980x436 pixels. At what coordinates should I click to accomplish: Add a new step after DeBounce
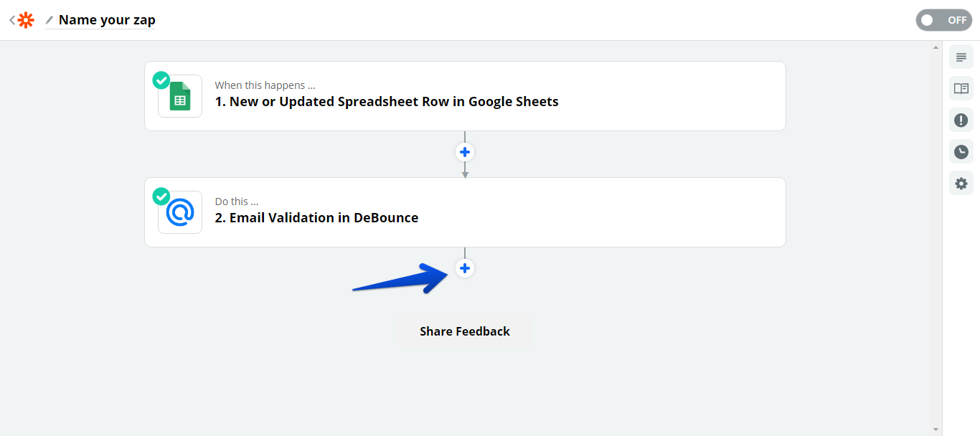pos(465,268)
